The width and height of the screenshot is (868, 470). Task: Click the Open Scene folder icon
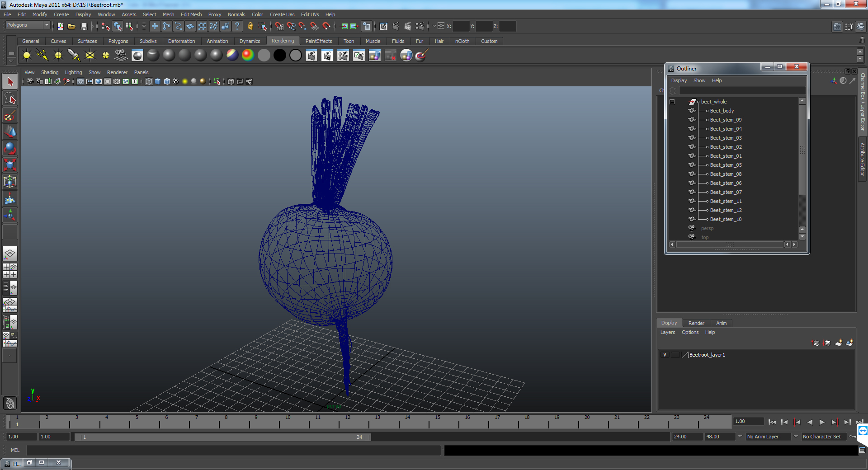click(71, 27)
